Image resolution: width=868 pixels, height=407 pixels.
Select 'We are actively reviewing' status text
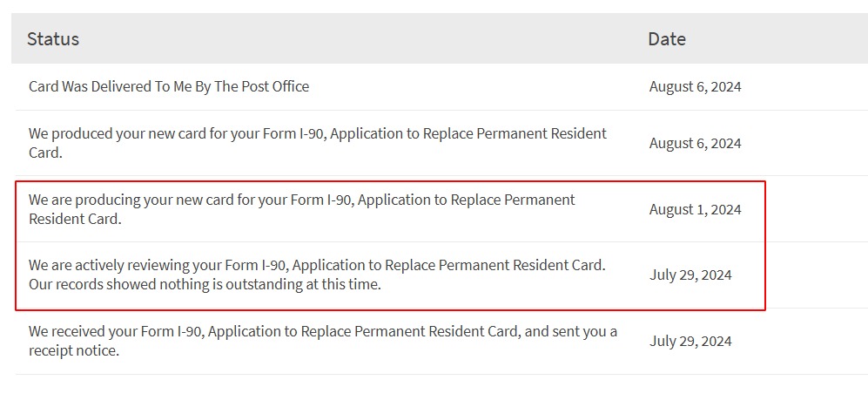point(317,275)
